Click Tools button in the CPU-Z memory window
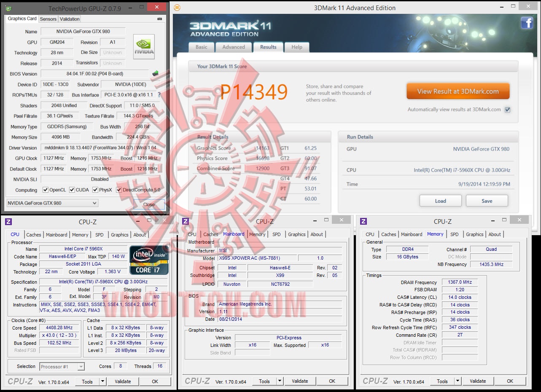This screenshot has height=392, width=541. 442,381
